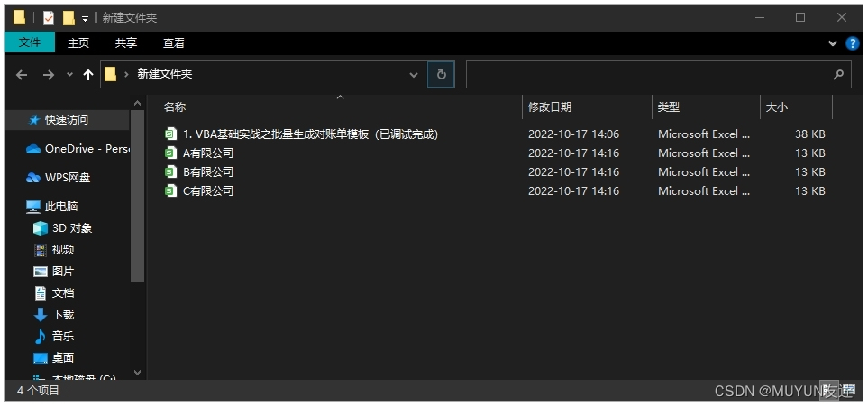
Task: Click 新建文件夹 in the address path
Action: 164,74
